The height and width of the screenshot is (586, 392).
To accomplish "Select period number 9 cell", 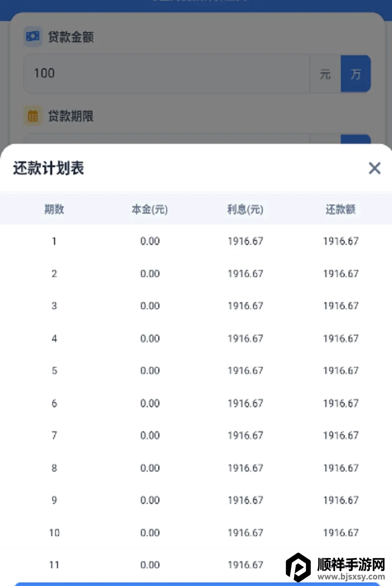I will (x=54, y=500).
